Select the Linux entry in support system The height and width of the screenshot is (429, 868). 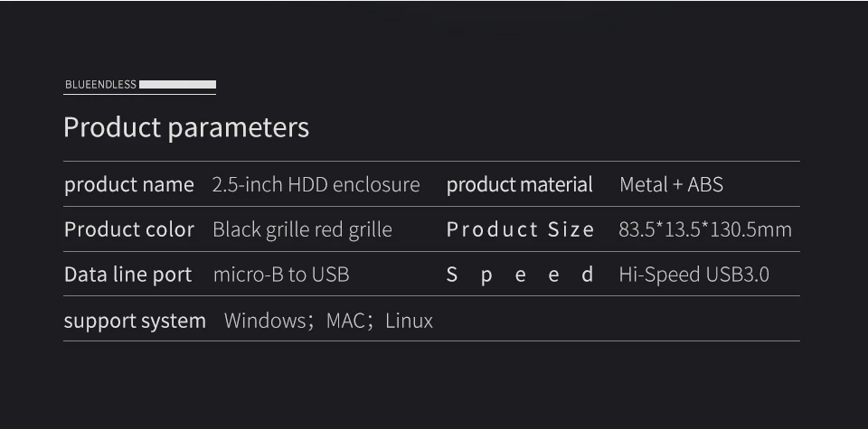tap(409, 321)
